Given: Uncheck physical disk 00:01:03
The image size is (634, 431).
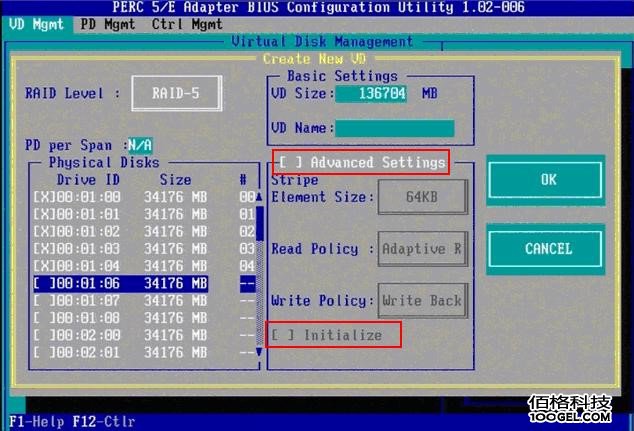Looking at the screenshot, I should 44,249.
